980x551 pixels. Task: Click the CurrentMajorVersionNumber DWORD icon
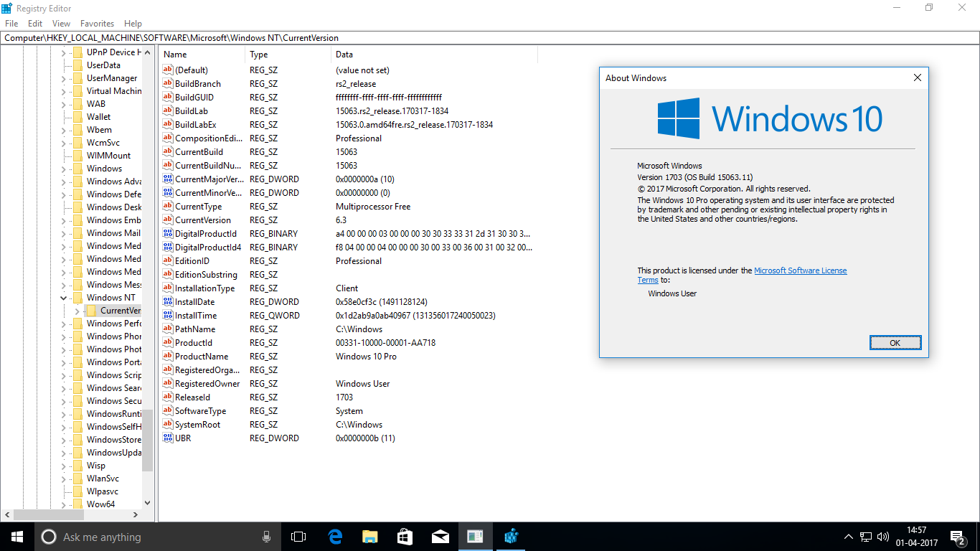point(169,179)
